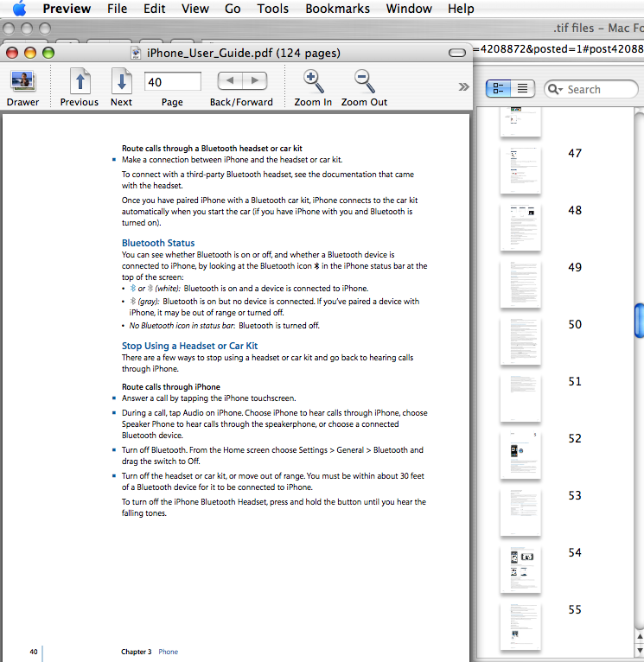Click the Stop Using a Headset heading
The width and height of the screenshot is (644, 662).
click(189, 346)
